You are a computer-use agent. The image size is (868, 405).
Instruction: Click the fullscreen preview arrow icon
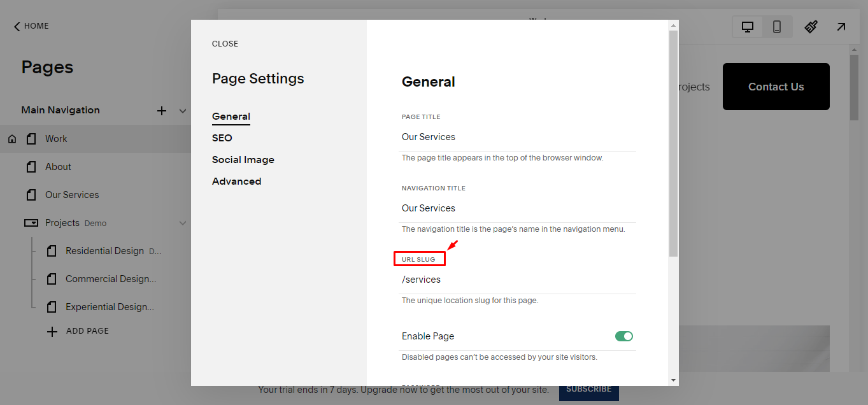[841, 27]
